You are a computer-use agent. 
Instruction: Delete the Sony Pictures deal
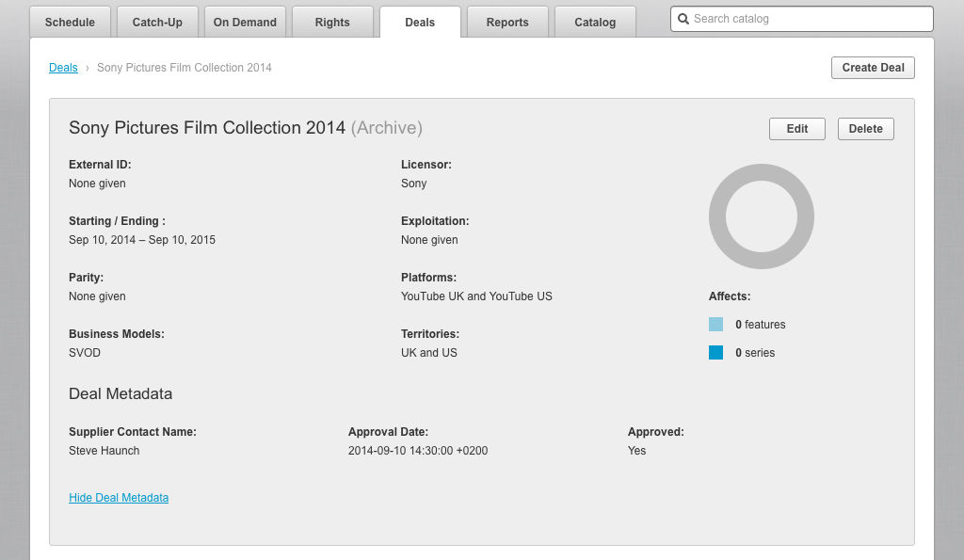[x=866, y=129]
